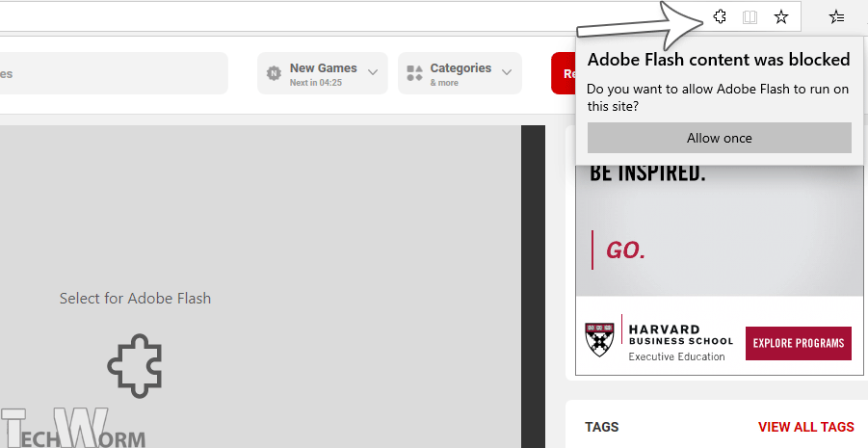
Task: Open the New Games dropdown
Action: 322,73
